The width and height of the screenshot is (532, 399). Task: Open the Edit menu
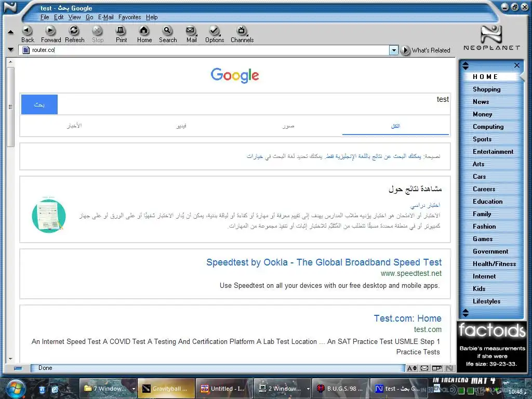(x=59, y=17)
